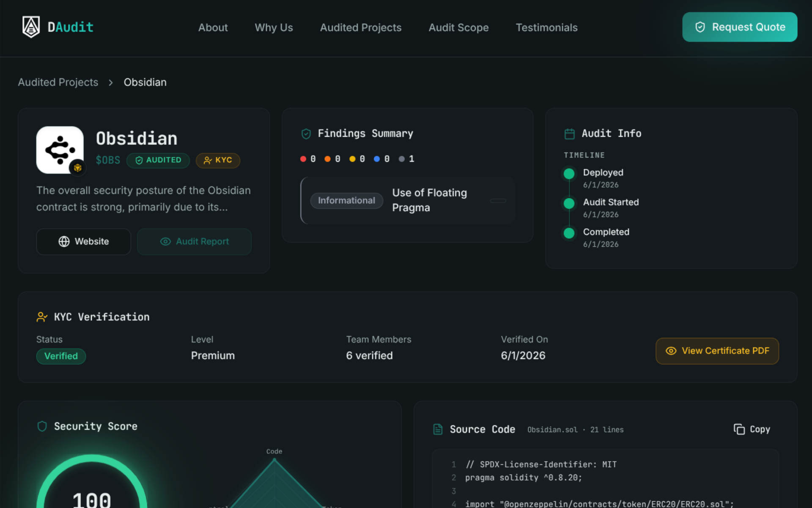
Task: View the Audit Report
Action: coord(194,242)
